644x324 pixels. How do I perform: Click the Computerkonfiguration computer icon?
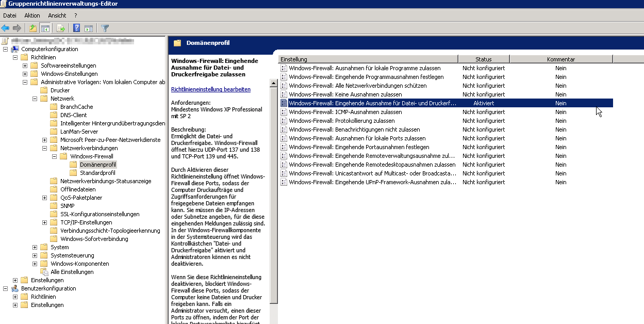point(15,49)
